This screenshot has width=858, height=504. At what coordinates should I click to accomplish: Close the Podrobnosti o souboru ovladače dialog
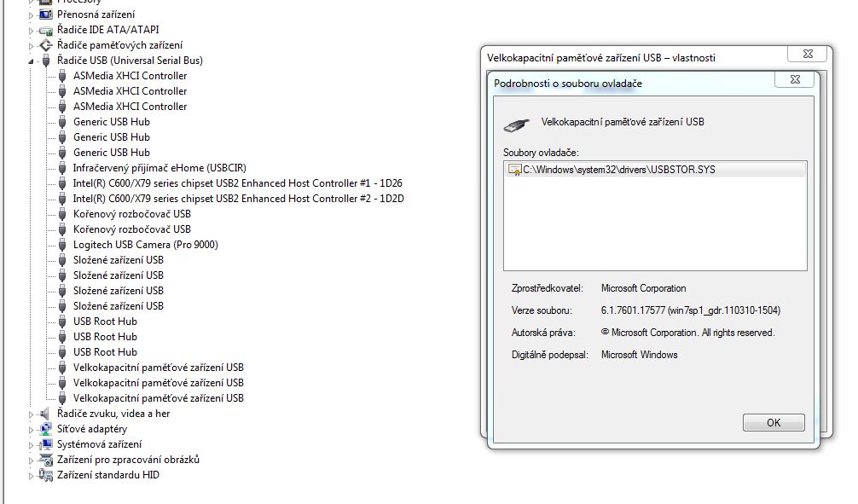click(795, 80)
